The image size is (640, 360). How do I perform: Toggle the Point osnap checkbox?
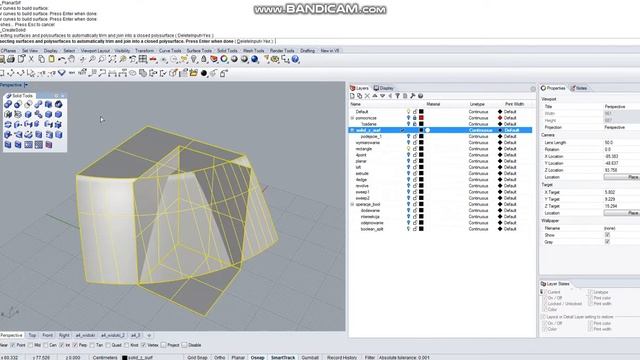[13, 345]
